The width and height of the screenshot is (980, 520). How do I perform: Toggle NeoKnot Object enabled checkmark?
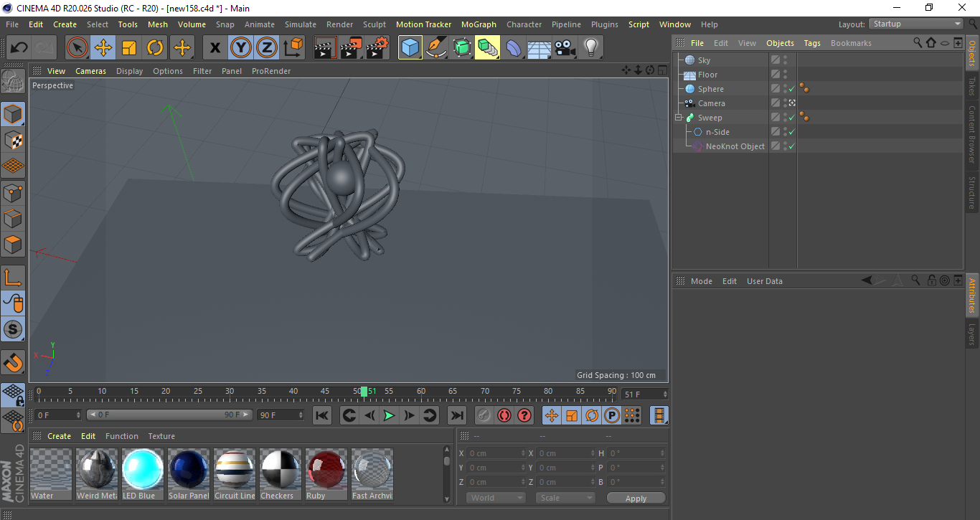click(x=791, y=146)
